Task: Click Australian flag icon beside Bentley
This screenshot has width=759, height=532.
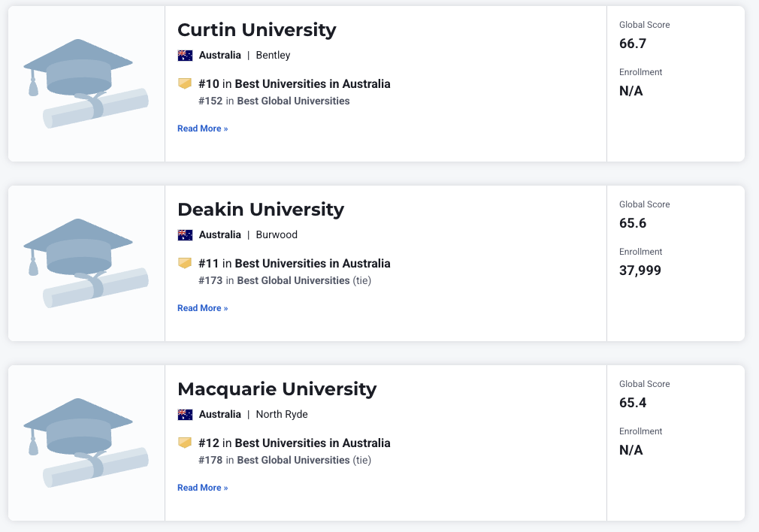Action: pos(185,55)
